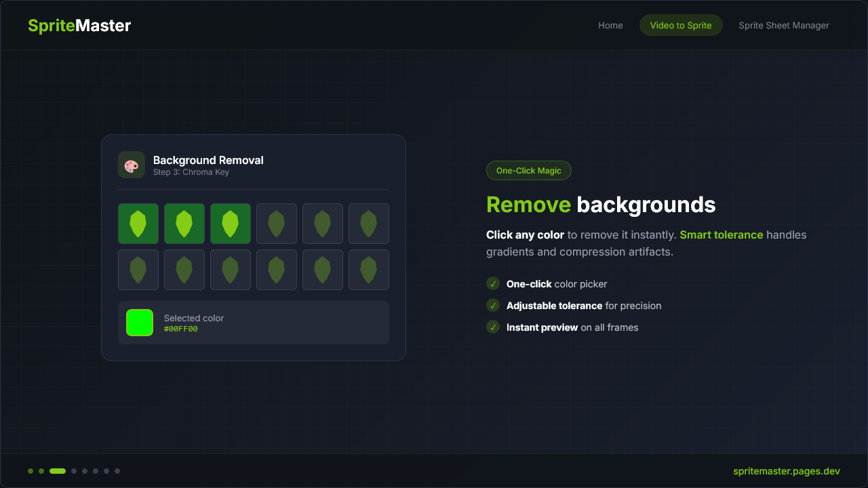Select the second green leaf frame

coord(184,224)
